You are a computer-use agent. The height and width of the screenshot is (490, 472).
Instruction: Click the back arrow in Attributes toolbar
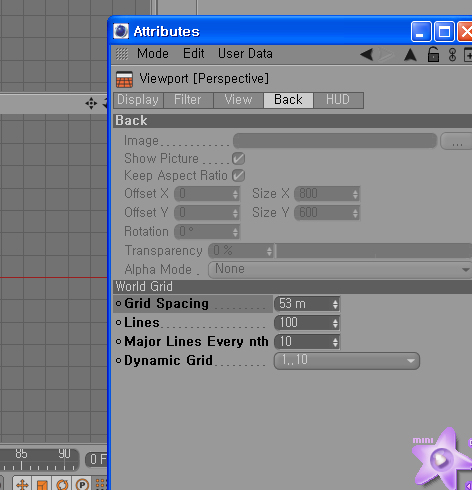[367, 54]
